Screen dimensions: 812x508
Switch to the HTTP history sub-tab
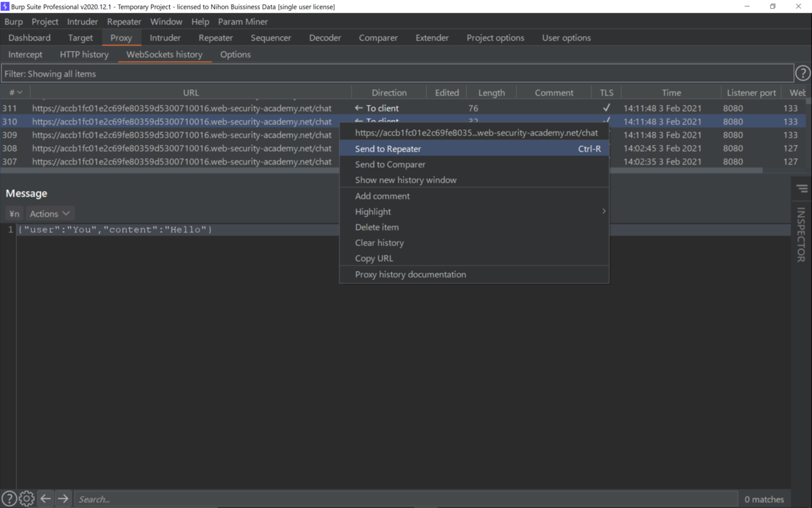tap(84, 54)
